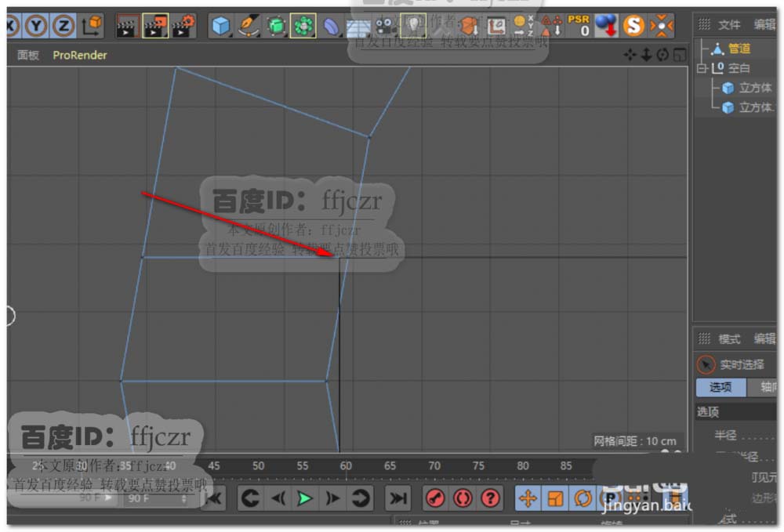The width and height of the screenshot is (784, 532).
Task: Select the 管道 object in the tree
Action: pyautogui.click(x=739, y=49)
